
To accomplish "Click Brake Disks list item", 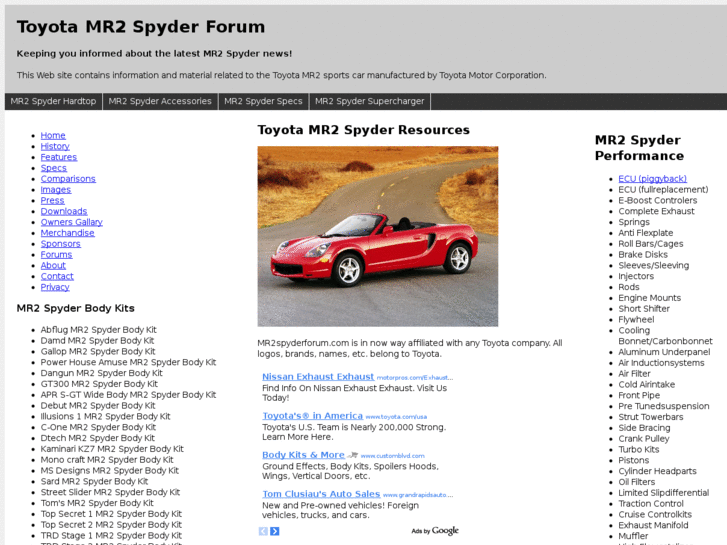I will coord(643,255).
